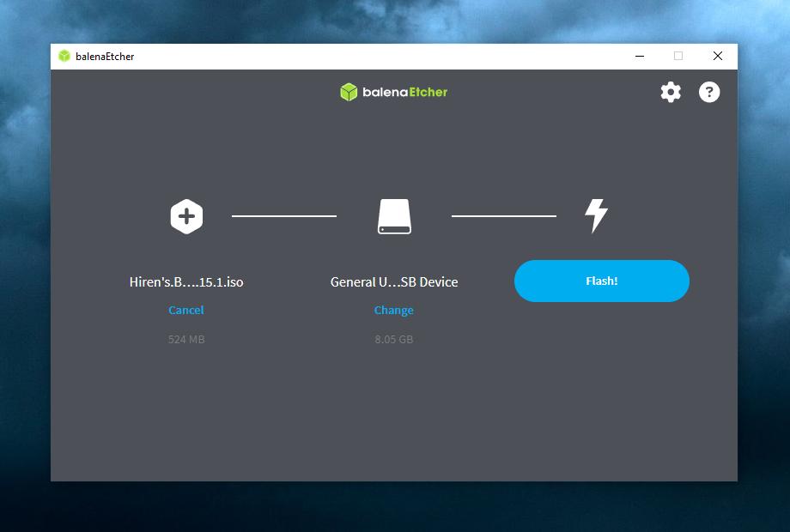This screenshot has width=790, height=532.
Task: Click the balenaEtcher logo in the header
Action: [x=394, y=92]
